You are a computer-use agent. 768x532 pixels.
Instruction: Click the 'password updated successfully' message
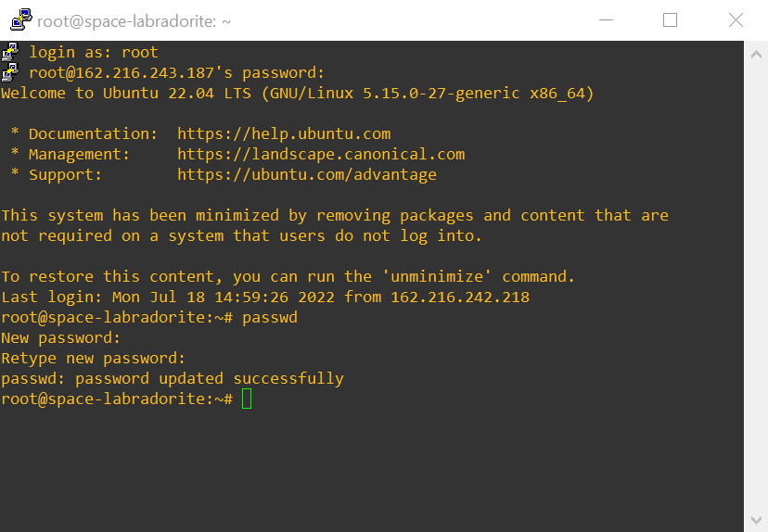point(210,379)
